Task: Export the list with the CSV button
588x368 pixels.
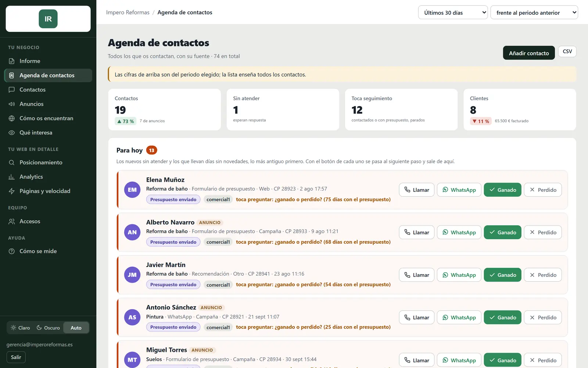Action: coord(567,52)
